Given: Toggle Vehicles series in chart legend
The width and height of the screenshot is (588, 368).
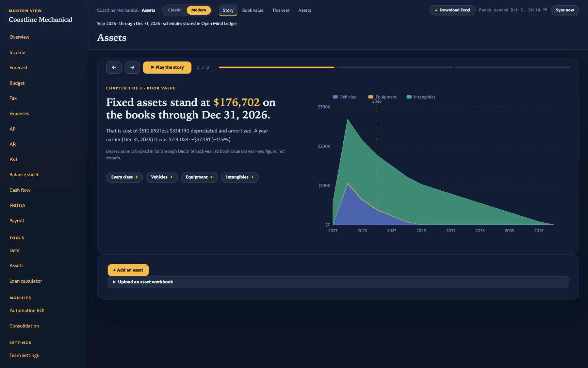Looking at the screenshot, I should click(x=344, y=97).
